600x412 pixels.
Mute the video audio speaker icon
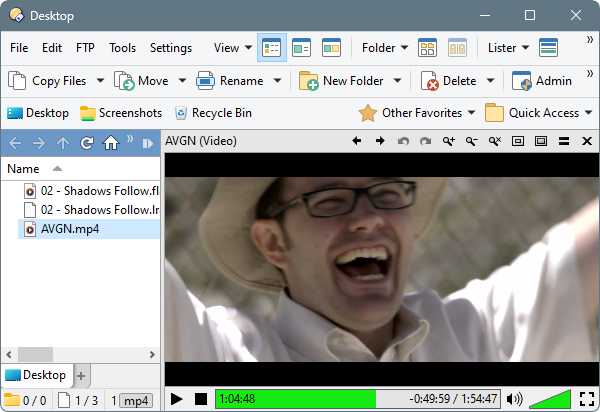(x=514, y=399)
